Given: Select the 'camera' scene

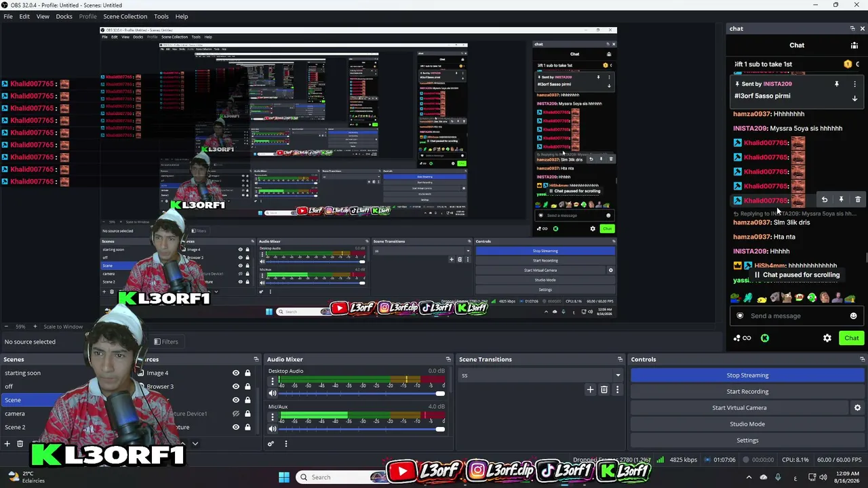Looking at the screenshot, I should point(15,413).
